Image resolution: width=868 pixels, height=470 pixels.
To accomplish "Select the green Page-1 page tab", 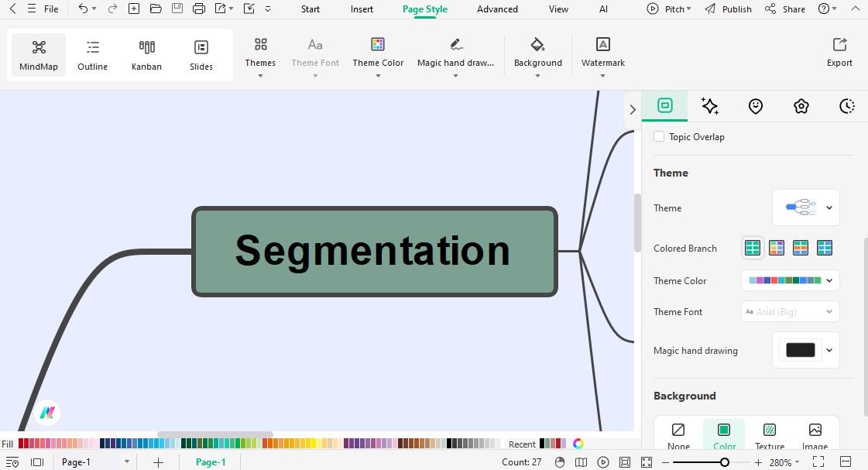I will click(211, 462).
